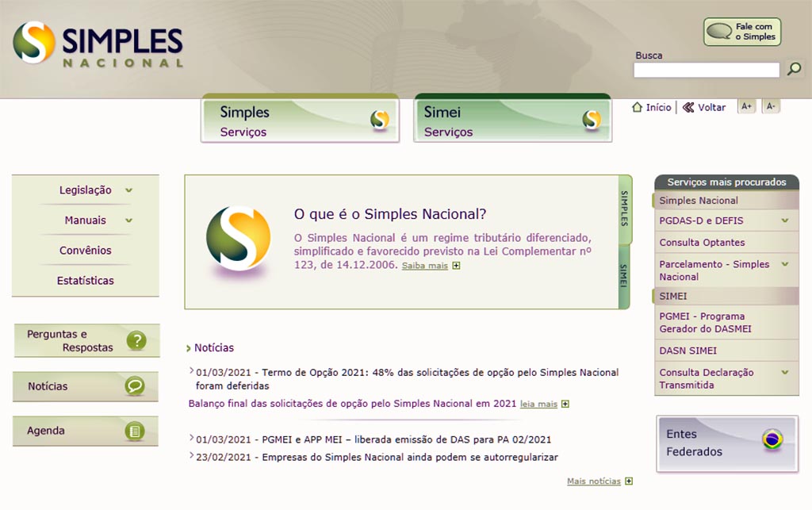Click the Início home icon
The width and height of the screenshot is (812, 510).
pos(637,107)
